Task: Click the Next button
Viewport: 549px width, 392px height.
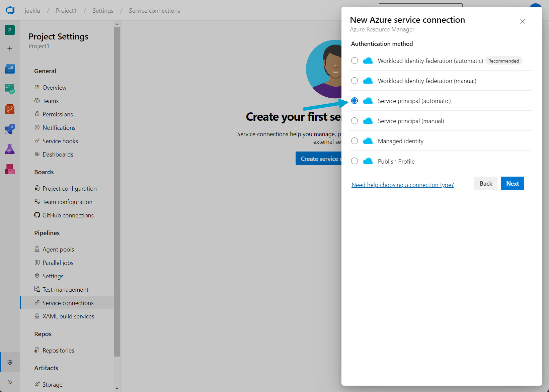Action: (x=512, y=183)
